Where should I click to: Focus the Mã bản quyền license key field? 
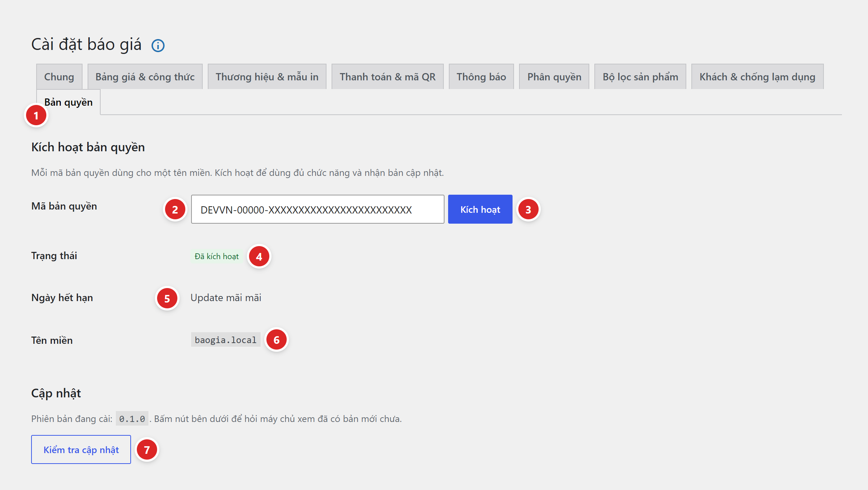(x=317, y=209)
